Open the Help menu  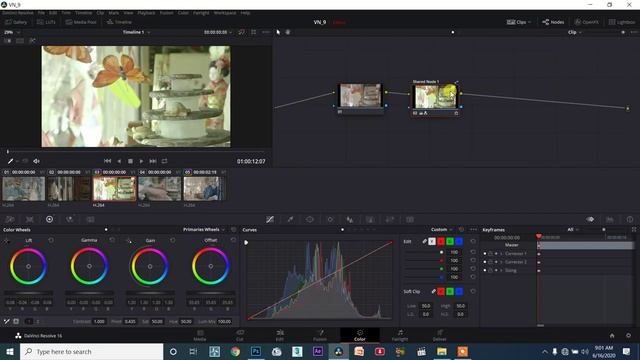pos(245,13)
